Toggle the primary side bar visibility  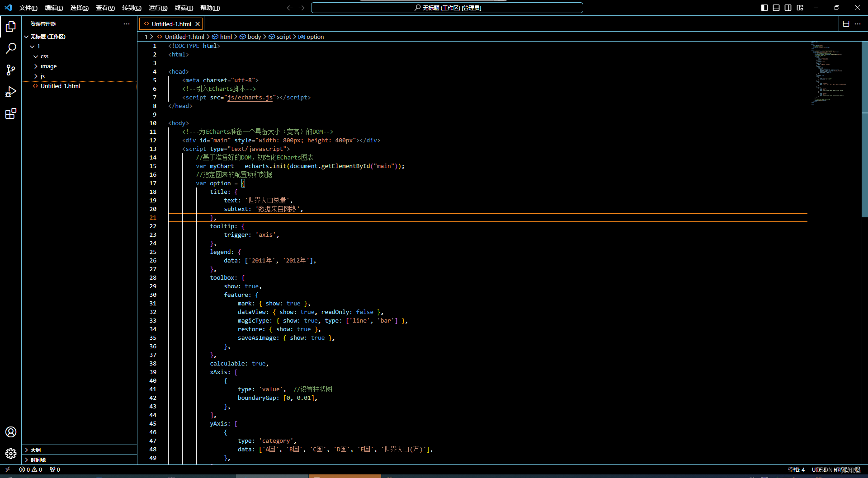(764, 8)
